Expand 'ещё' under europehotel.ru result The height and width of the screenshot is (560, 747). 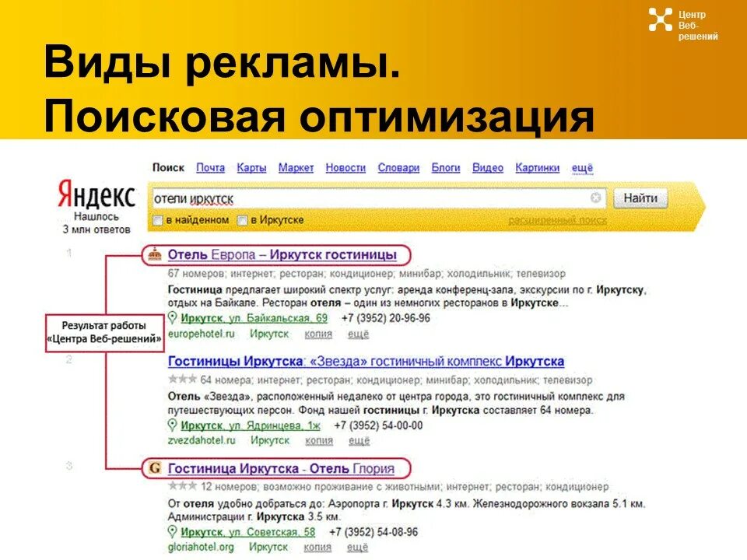point(358,334)
